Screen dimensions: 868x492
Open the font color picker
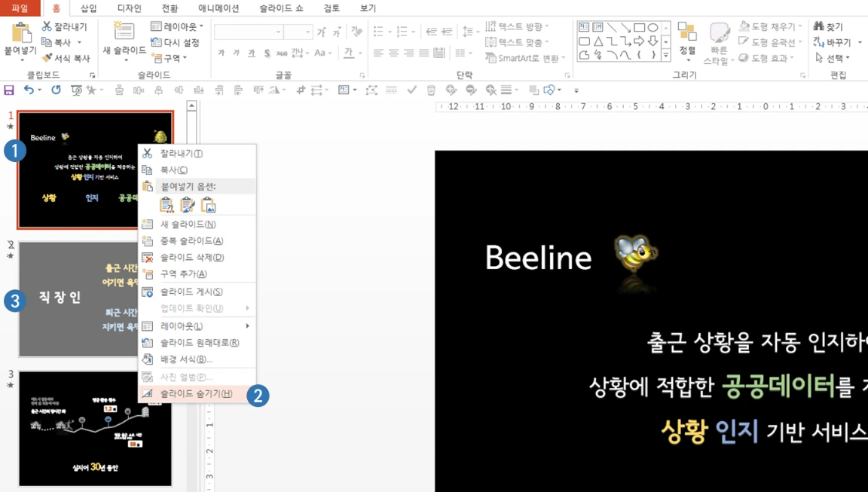pyautogui.click(x=352, y=53)
